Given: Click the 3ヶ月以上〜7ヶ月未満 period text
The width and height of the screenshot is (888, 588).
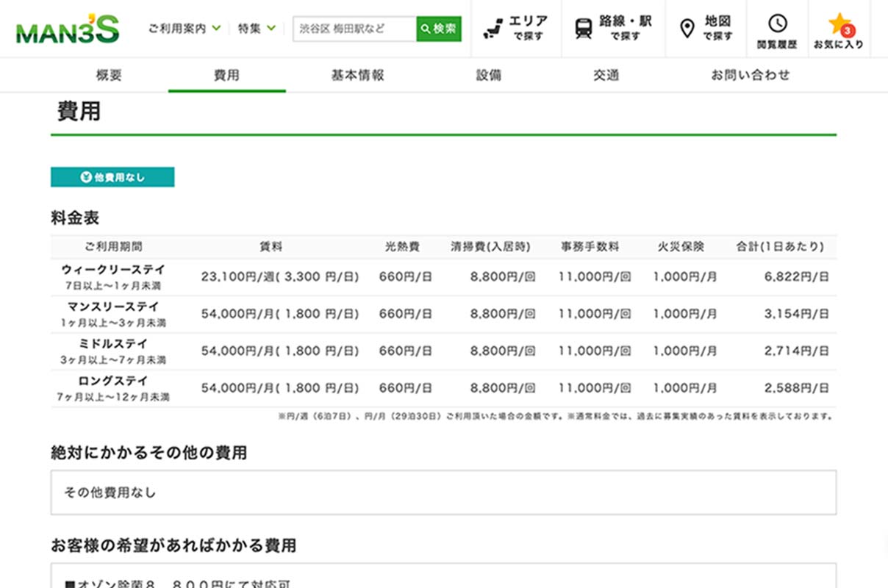Looking at the screenshot, I should [113, 360].
